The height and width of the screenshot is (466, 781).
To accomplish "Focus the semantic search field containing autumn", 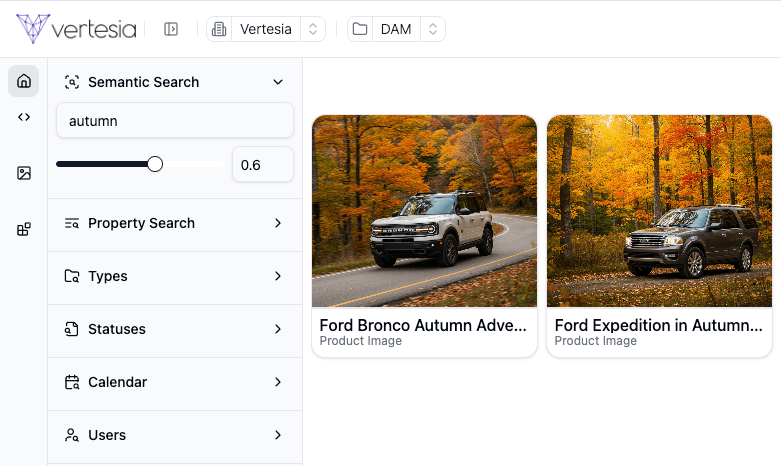I will [175, 120].
